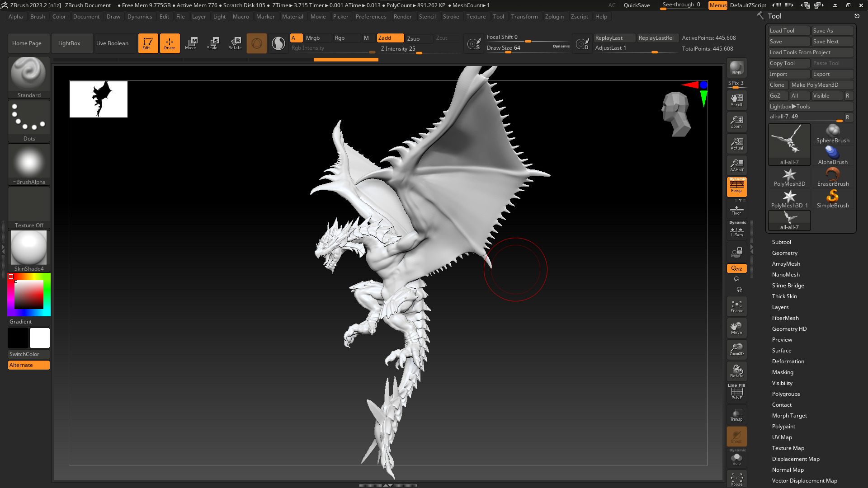Click the BPR render icon
The image size is (868, 488).
click(x=736, y=68)
